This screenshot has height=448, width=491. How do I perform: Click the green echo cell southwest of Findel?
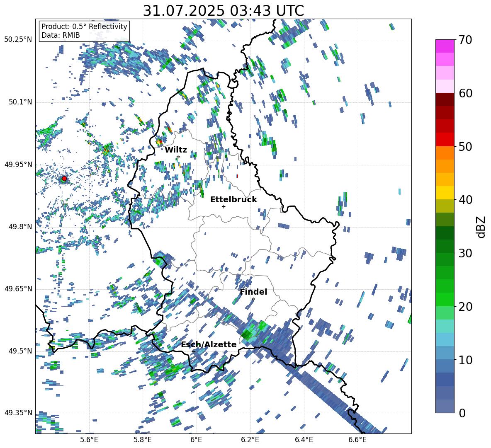click(x=250, y=334)
